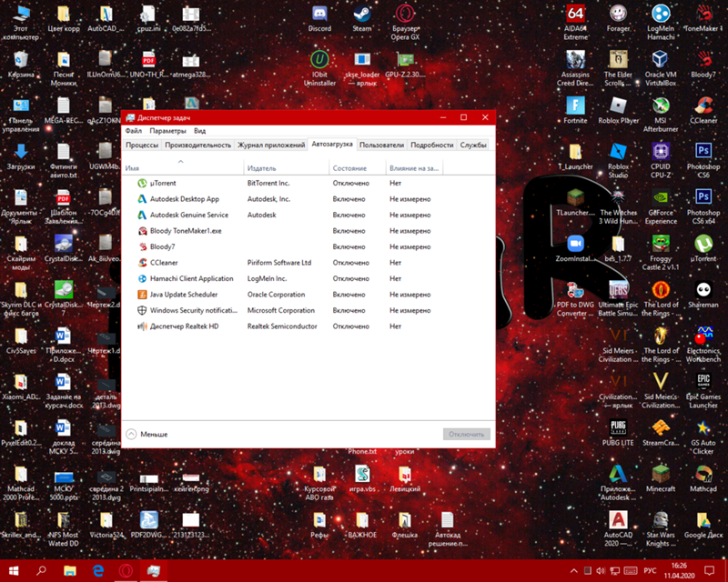Viewport: 728px width, 582px height.
Task: Click Realtek Semiconductor publisher cell
Action: 282,326
